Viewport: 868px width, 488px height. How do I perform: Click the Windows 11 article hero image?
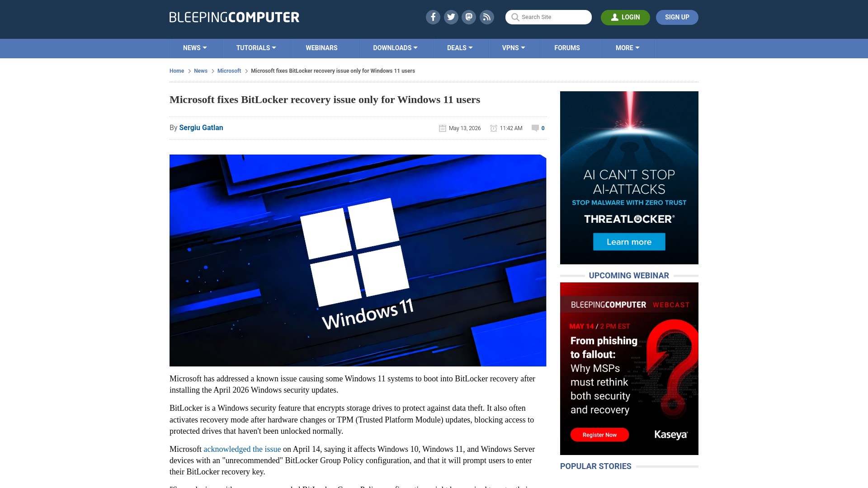(x=358, y=260)
